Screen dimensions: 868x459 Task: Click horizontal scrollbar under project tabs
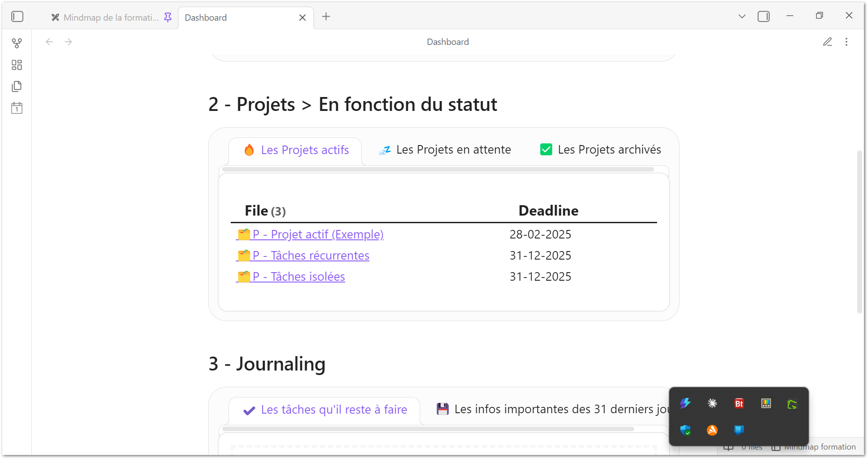[438, 169]
